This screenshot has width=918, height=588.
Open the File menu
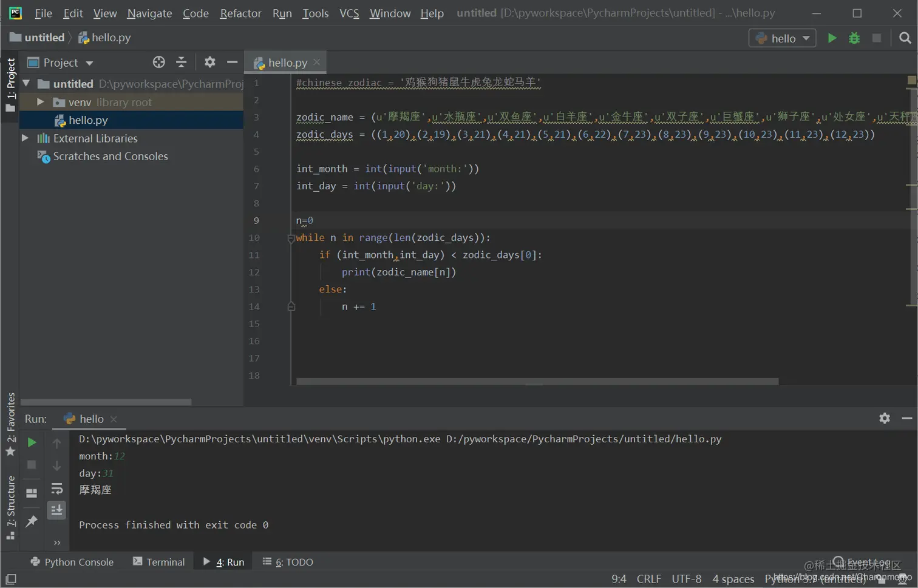43,13
